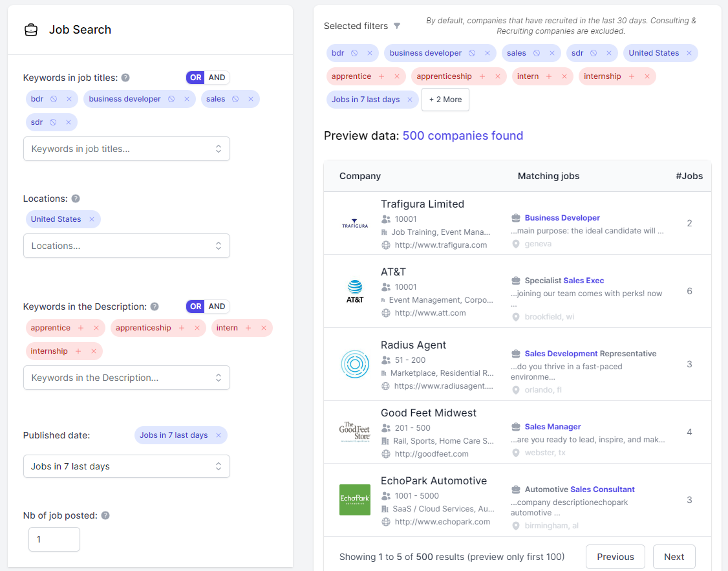
Task: Open Keywords in job titles dropdown
Action: tap(127, 149)
